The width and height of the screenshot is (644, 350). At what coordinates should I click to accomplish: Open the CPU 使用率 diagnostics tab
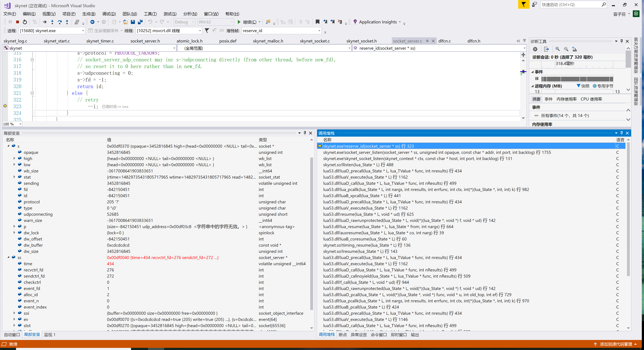click(592, 99)
